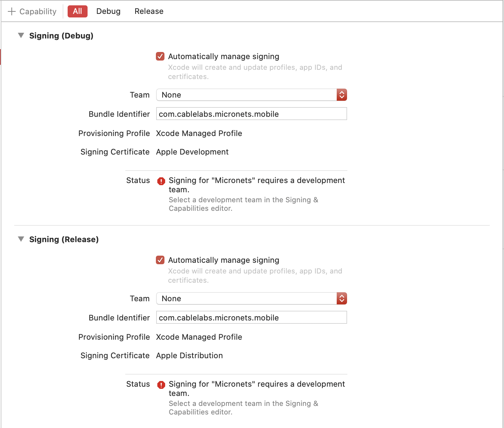The height and width of the screenshot is (428, 504).
Task: Open the Team dropdown in Signing (Debug)
Action: 252,95
